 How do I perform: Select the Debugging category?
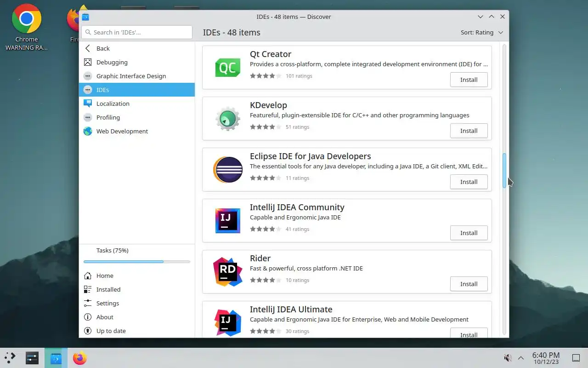tap(137, 62)
